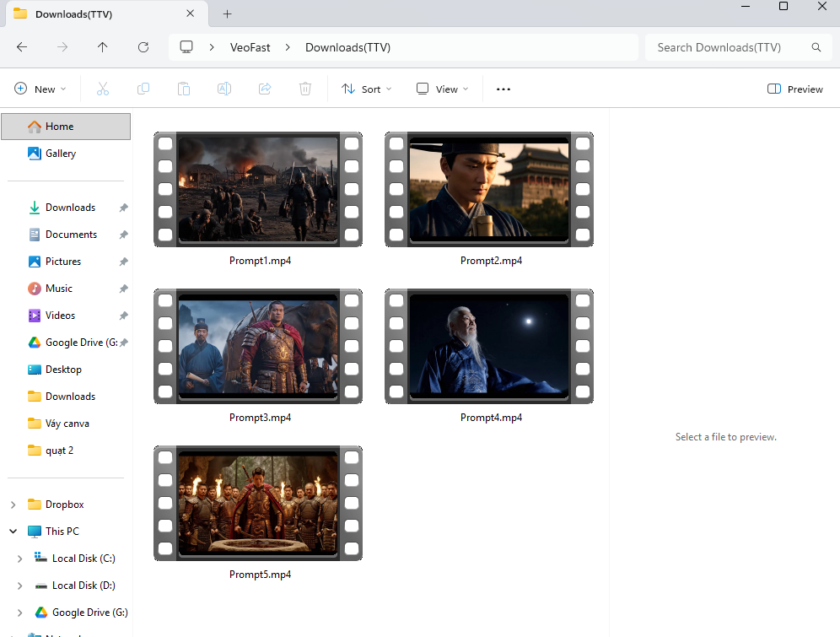Expand Google Drive (G:) tree node
The width and height of the screenshot is (840, 637).
click(20, 613)
